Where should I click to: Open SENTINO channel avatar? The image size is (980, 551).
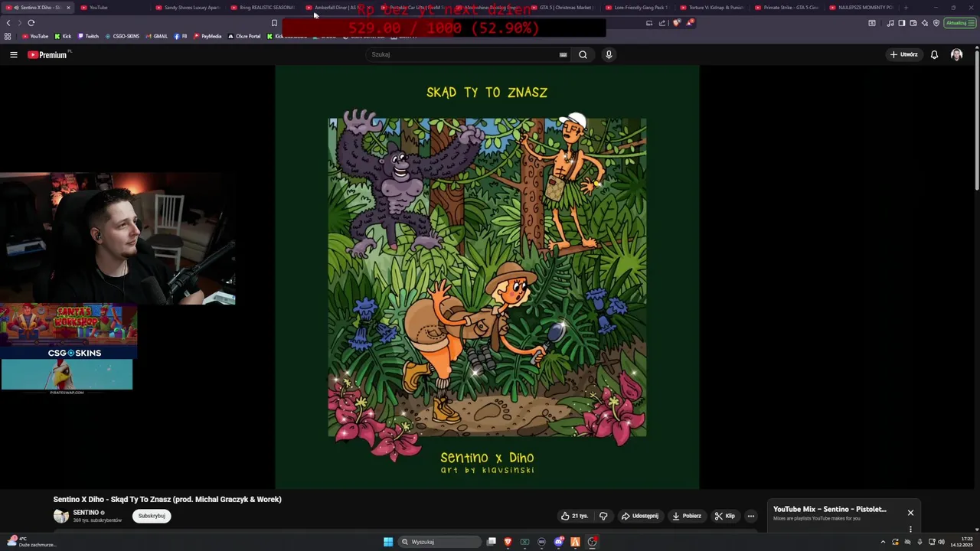click(60, 516)
